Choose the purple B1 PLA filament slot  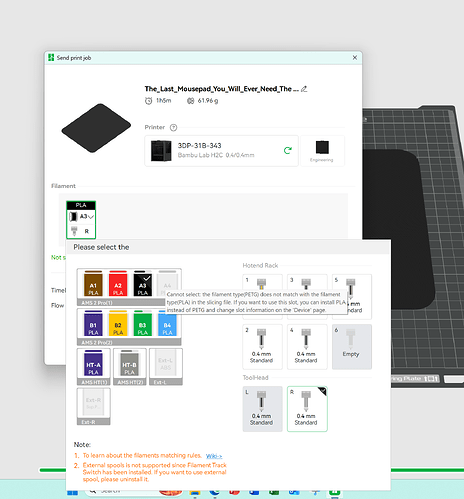[93, 323]
